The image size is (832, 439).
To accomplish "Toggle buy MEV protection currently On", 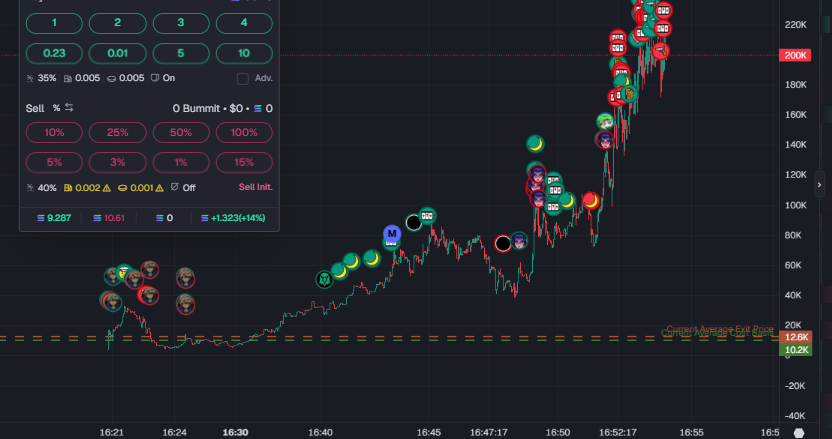I will click(163, 78).
